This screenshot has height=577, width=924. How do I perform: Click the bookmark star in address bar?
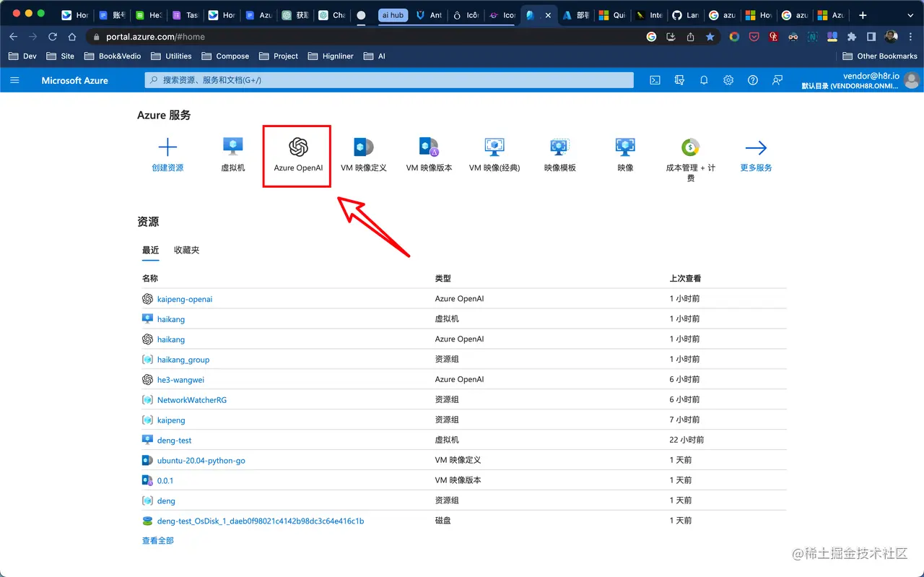(x=710, y=36)
